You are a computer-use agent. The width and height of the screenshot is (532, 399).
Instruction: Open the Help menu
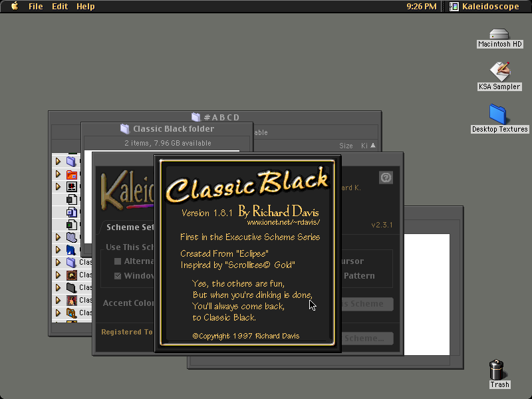(86, 7)
